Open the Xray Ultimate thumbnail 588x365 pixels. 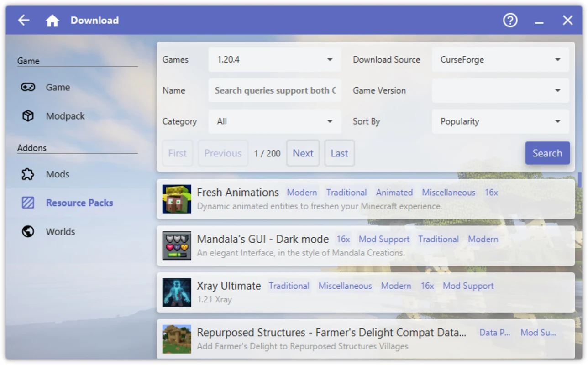[177, 292]
